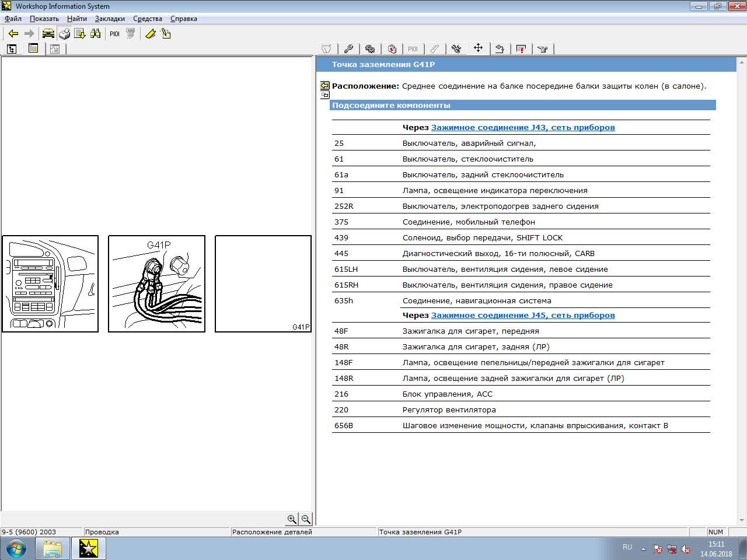
Task: Open vehicle selection via the car icon
Action: (48, 34)
